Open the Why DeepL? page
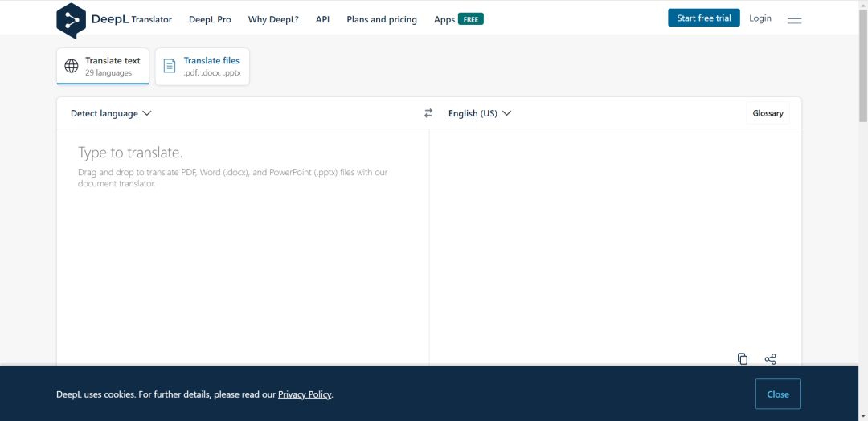Image resolution: width=868 pixels, height=421 pixels. (273, 19)
